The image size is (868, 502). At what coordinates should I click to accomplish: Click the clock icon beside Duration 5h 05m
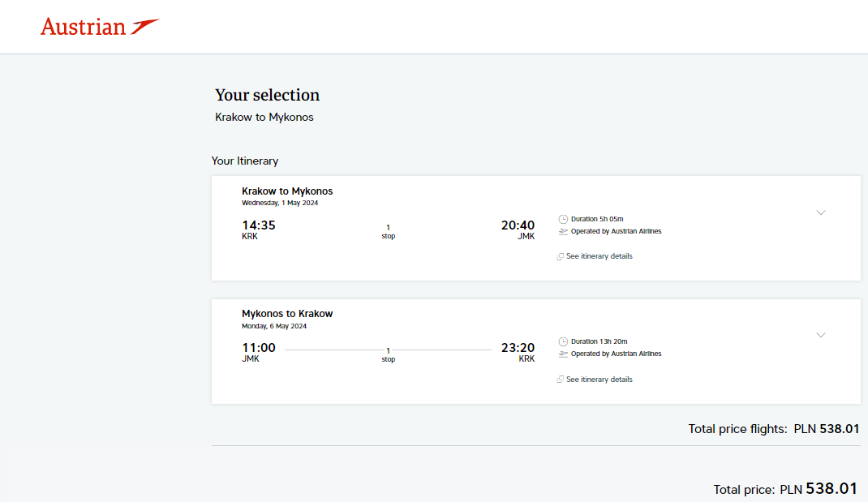coord(563,219)
